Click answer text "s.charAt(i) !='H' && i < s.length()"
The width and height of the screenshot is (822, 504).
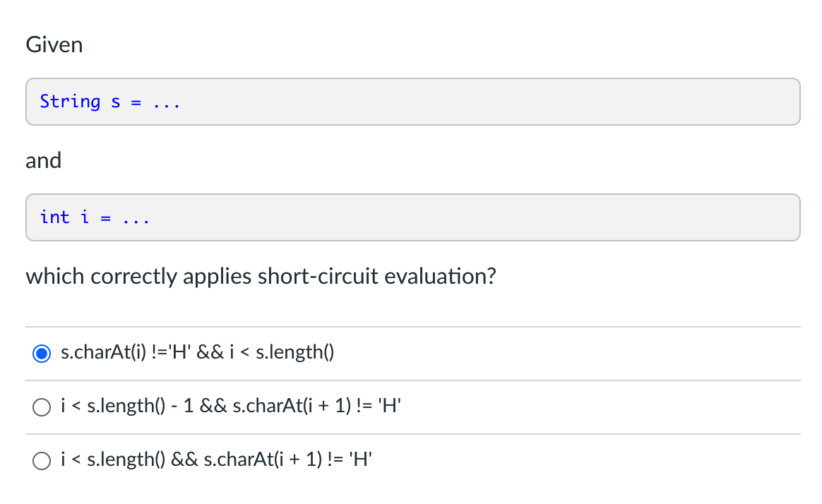197,352
